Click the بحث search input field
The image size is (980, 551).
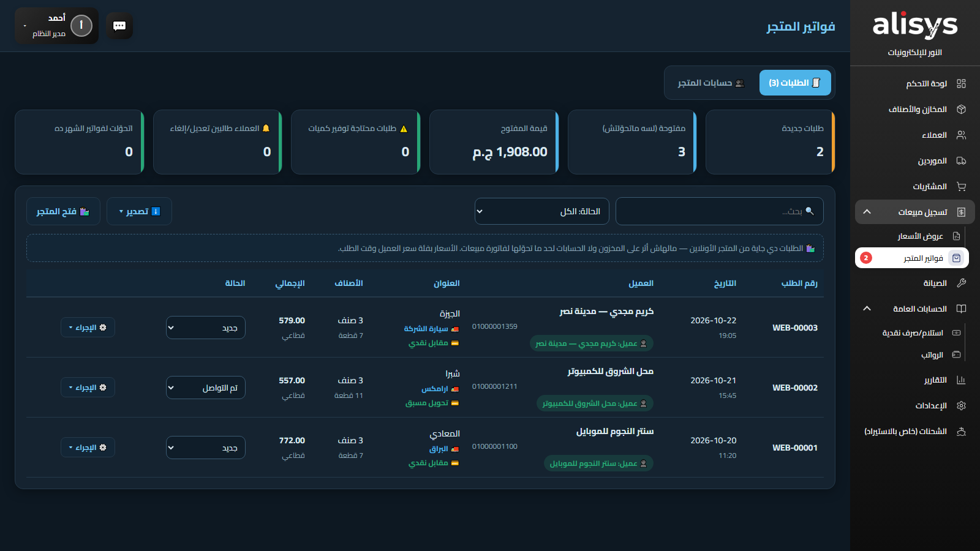point(720,211)
